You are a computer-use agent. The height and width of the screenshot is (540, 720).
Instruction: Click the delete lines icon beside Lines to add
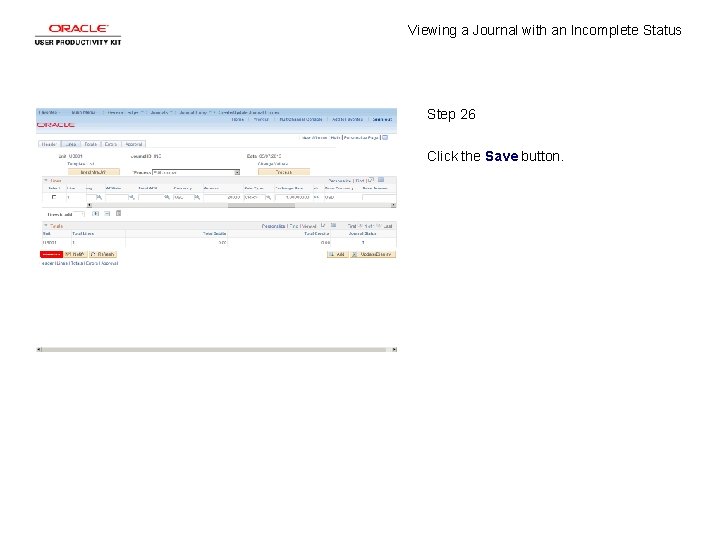[107, 214]
